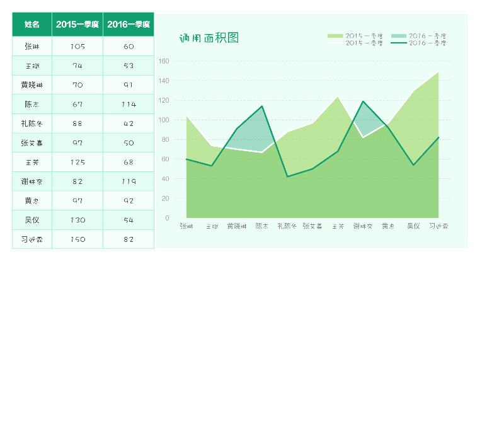
Task: Select the 2016一季度 table header cell
Action: (129, 25)
